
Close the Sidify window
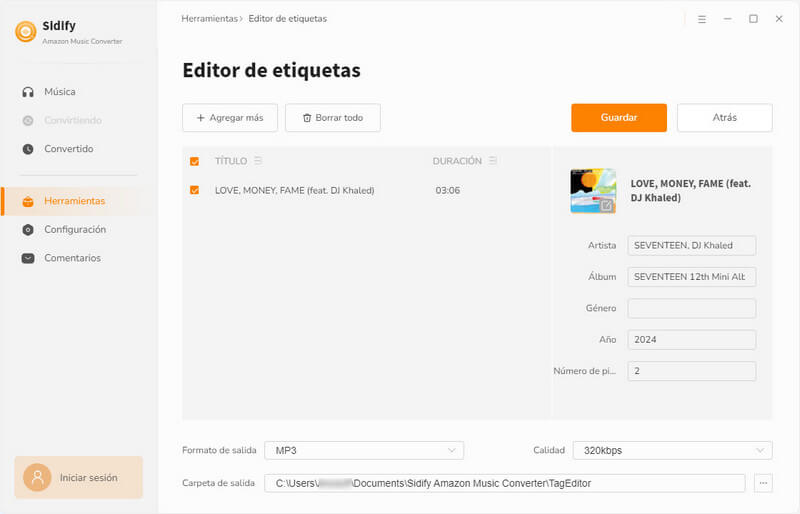click(779, 19)
